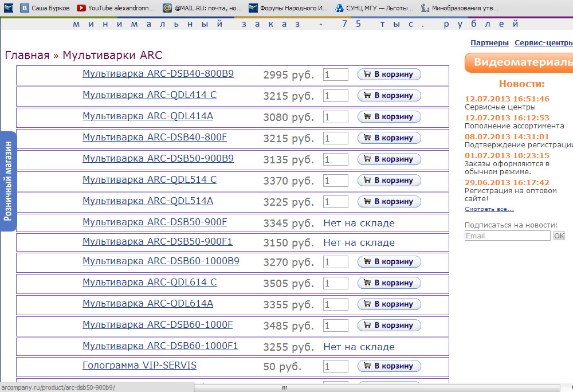Open Мультиварка ARC-QDL614A product link
Image resolution: width=573 pixels, height=392 pixels.
148,303
